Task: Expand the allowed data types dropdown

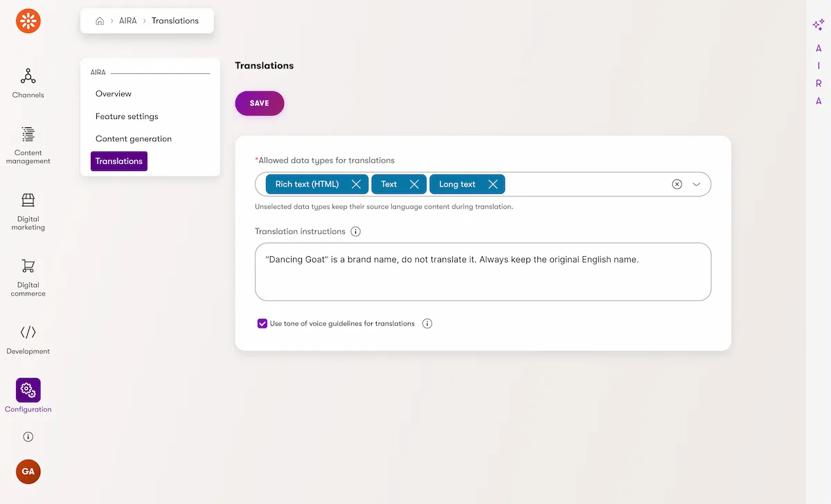Action: click(697, 184)
